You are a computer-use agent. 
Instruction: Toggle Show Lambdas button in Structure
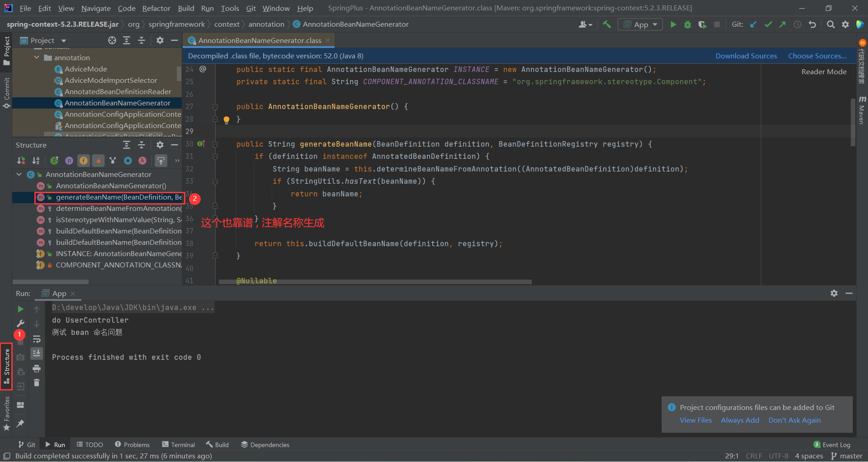point(142,161)
